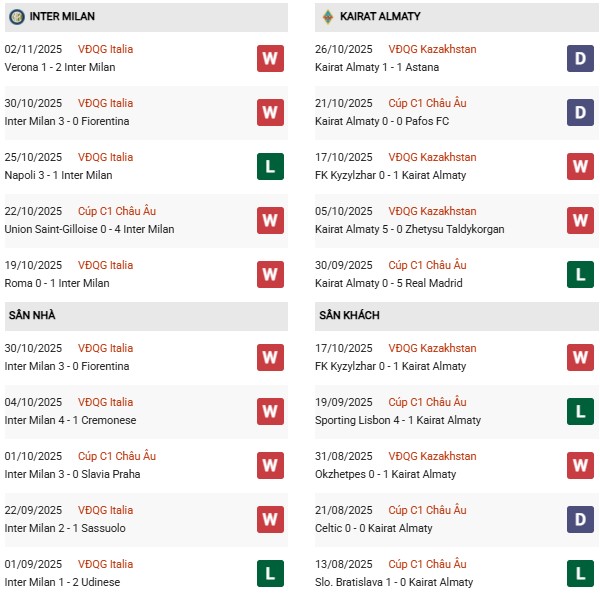
Task: Open the Slo. Bratislava 1-0 Kairat Almaty match
Action: (x=393, y=582)
